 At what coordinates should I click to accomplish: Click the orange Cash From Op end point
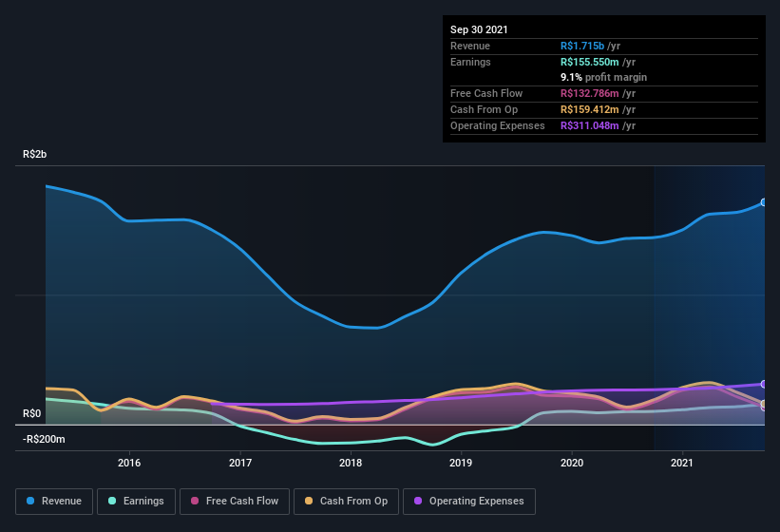pyautogui.click(x=764, y=404)
